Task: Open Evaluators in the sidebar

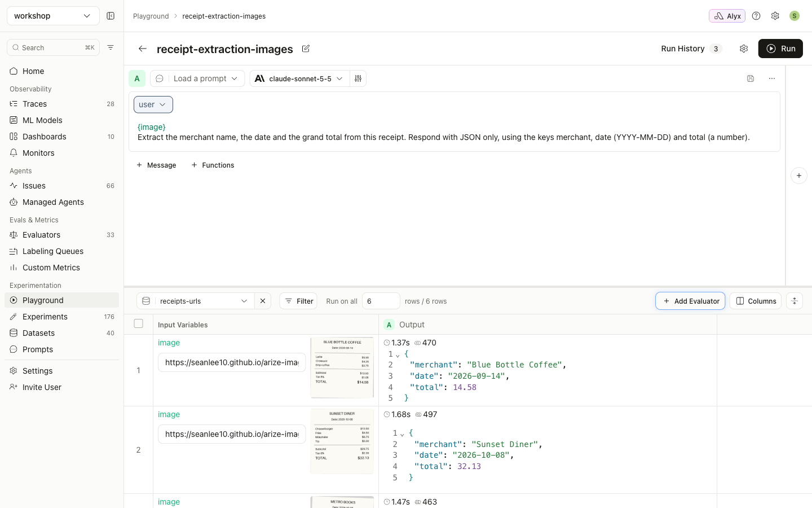Action: [x=62, y=235]
